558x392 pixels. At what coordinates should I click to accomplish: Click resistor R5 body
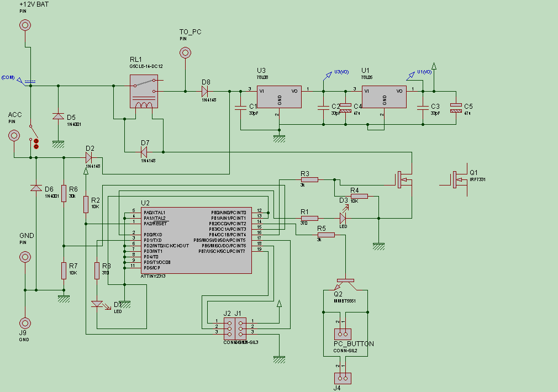click(x=326, y=235)
